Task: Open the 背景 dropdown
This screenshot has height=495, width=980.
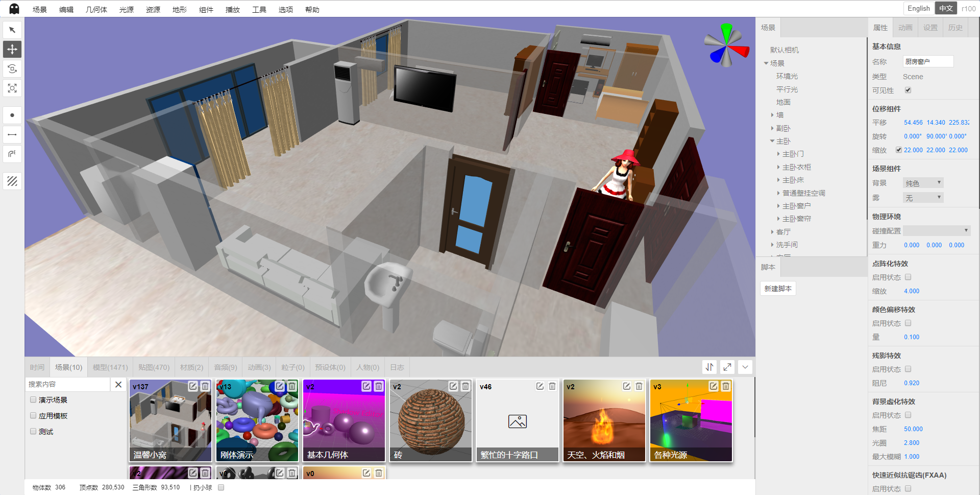Action: (923, 183)
